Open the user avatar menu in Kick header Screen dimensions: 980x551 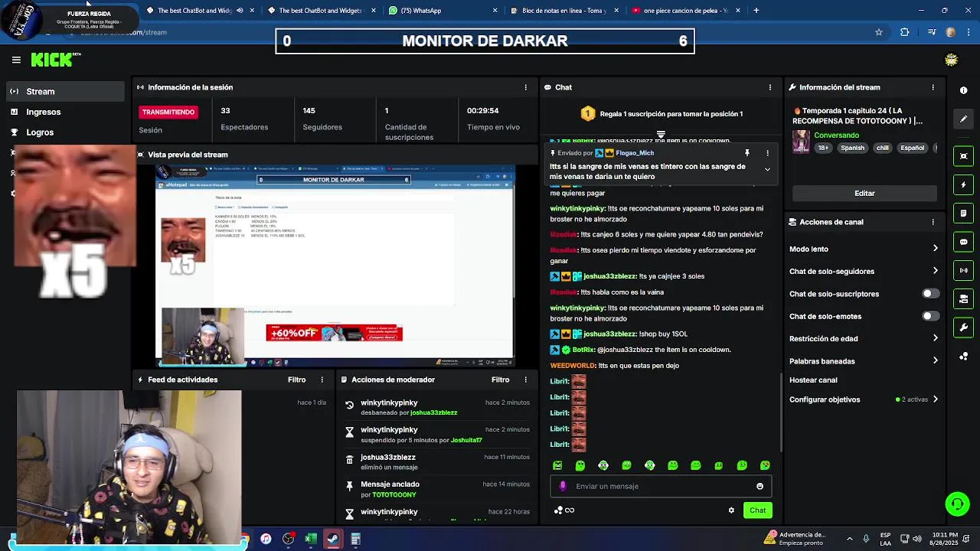pyautogui.click(x=951, y=60)
